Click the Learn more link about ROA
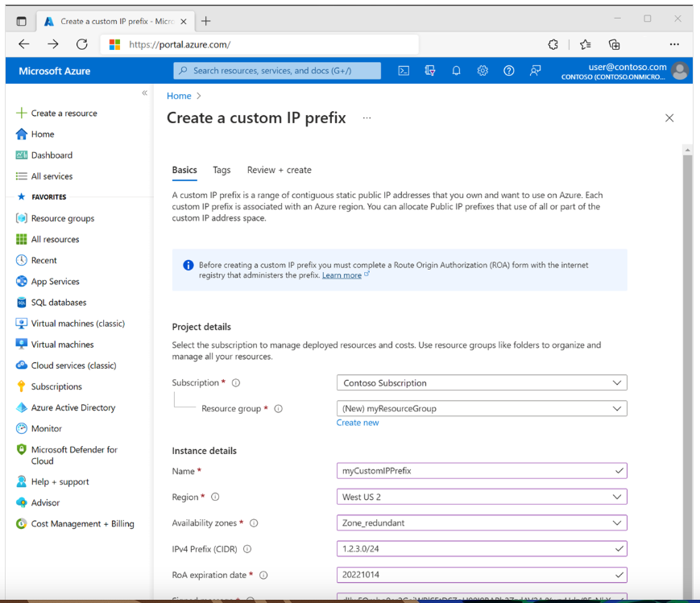The height and width of the screenshot is (603, 700). pos(342,275)
